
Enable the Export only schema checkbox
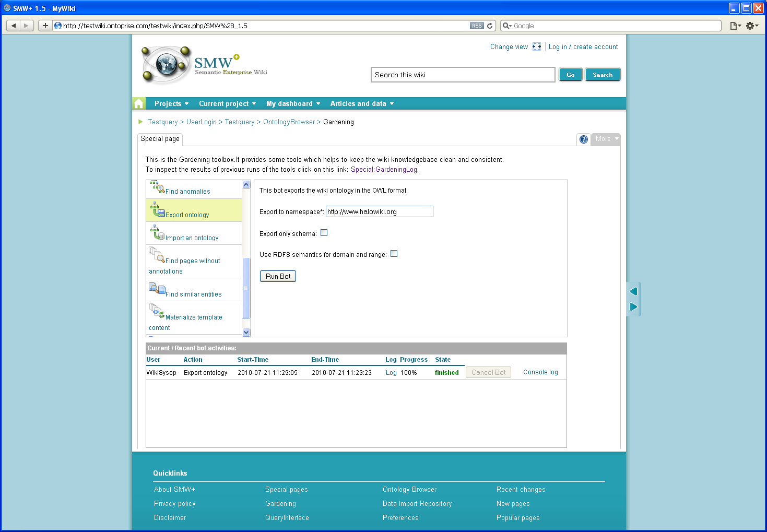tap(324, 233)
